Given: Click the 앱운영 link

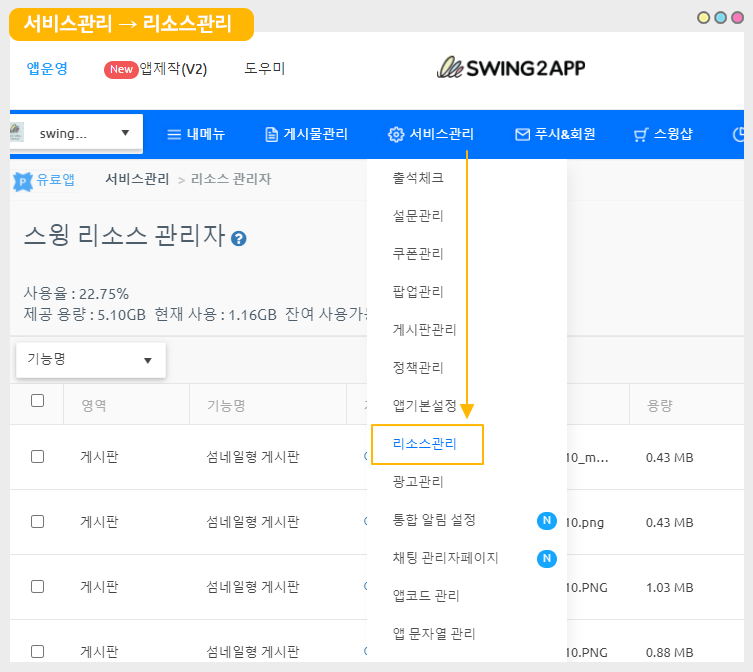Looking at the screenshot, I should tap(47, 69).
